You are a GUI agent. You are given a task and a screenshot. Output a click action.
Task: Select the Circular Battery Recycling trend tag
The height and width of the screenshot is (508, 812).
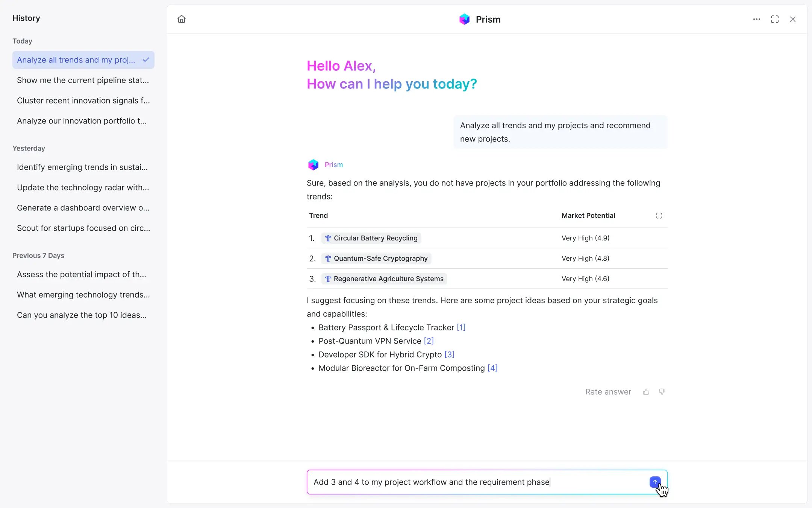(x=371, y=238)
